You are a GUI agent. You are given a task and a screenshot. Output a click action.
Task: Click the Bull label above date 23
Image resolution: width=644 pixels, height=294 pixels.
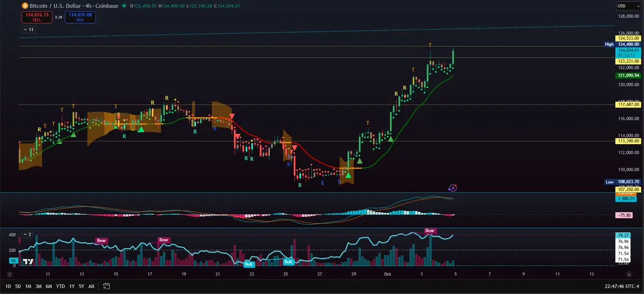pyautogui.click(x=249, y=264)
